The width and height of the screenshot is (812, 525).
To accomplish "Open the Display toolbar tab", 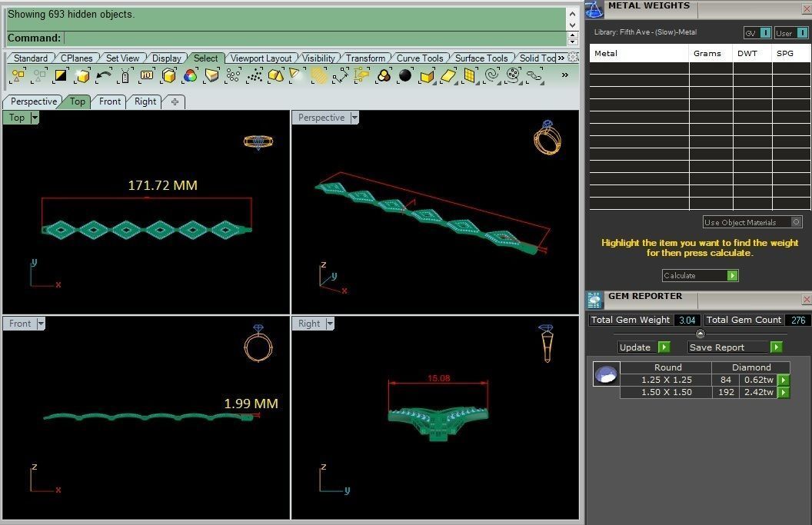I will tap(166, 58).
